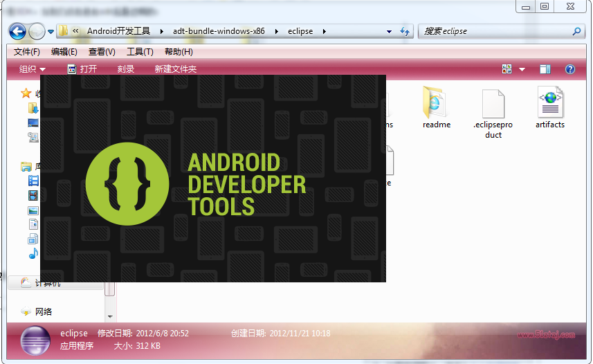This screenshot has height=364, width=593.
Task: Select adt-bundle-windows-x86 breadcrumb
Action: click(219, 31)
